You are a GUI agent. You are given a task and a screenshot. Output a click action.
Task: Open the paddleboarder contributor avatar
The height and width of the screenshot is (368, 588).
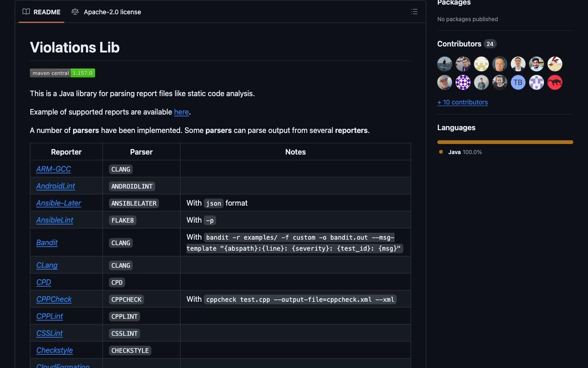[445, 64]
